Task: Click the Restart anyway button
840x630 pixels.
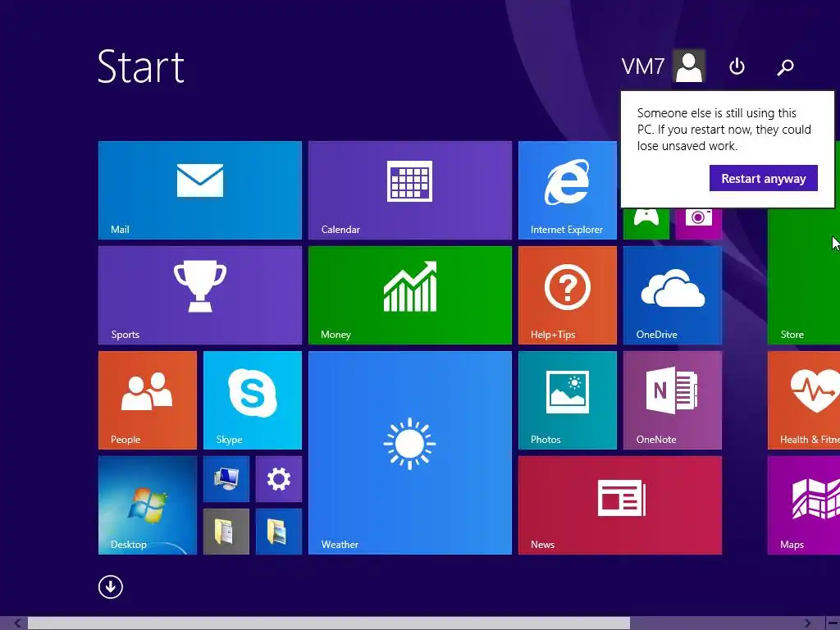Action: (x=764, y=178)
